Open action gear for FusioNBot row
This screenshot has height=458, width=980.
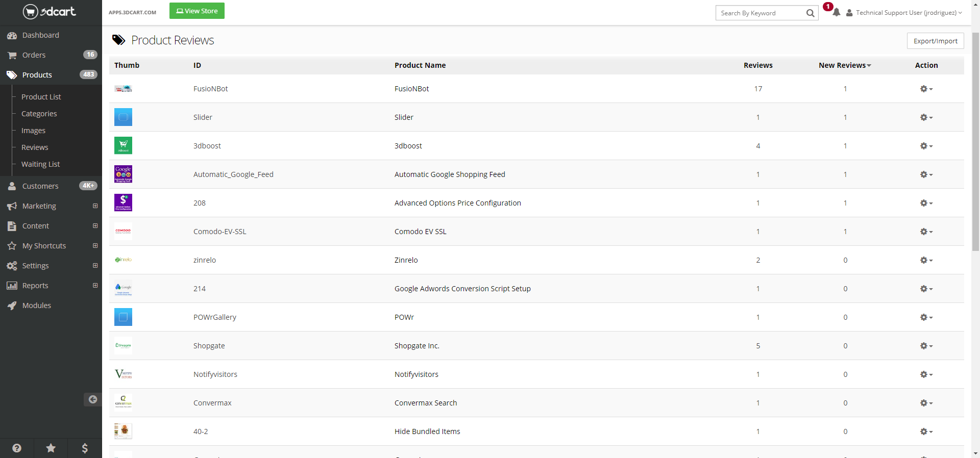pos(926,89)
